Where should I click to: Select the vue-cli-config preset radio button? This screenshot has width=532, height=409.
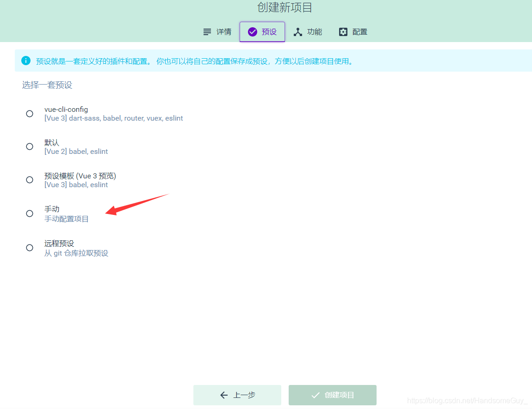point(30,114)
